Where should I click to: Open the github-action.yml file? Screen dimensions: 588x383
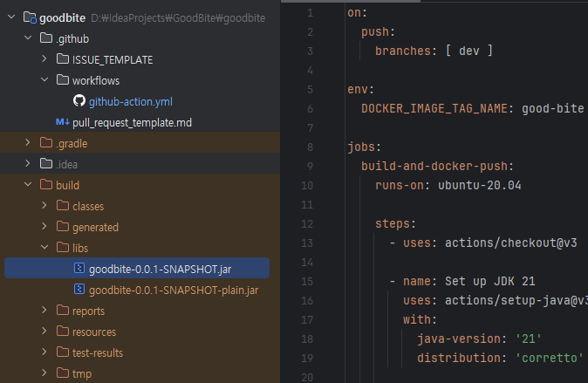(131, 102)
